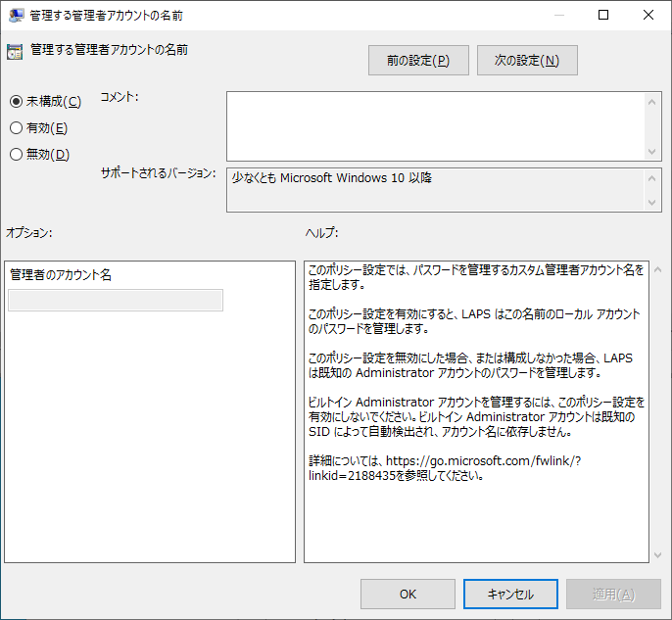The height and width of the screenshot is (620, 672).
Task: Click the comment box scroll up arrow
Action: pos(653,100)
